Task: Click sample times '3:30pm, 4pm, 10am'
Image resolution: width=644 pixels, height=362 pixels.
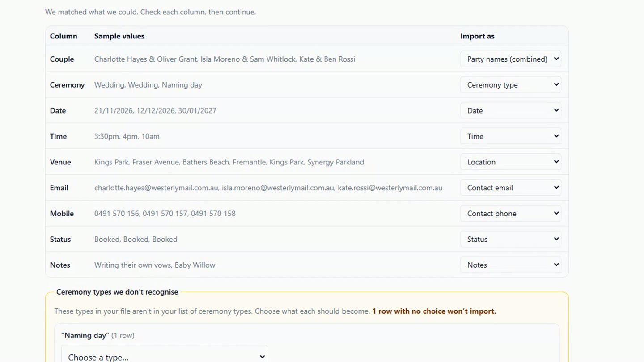Action: coord(127,136)
